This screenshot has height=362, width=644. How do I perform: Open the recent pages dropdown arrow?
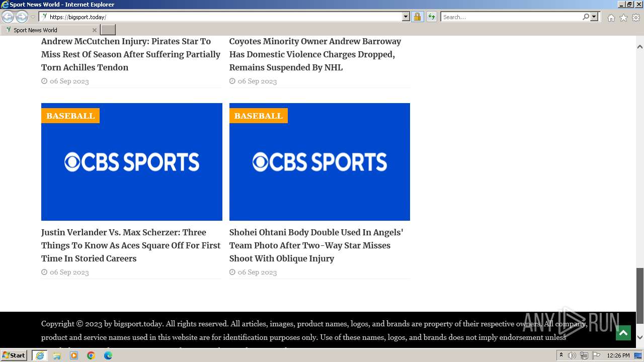[33, 17]
